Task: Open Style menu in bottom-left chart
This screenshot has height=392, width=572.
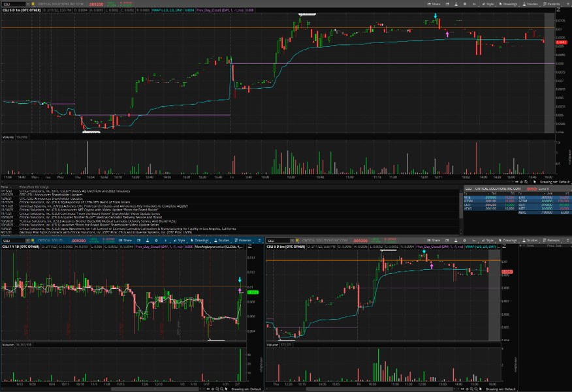Action: pos(180,241)
